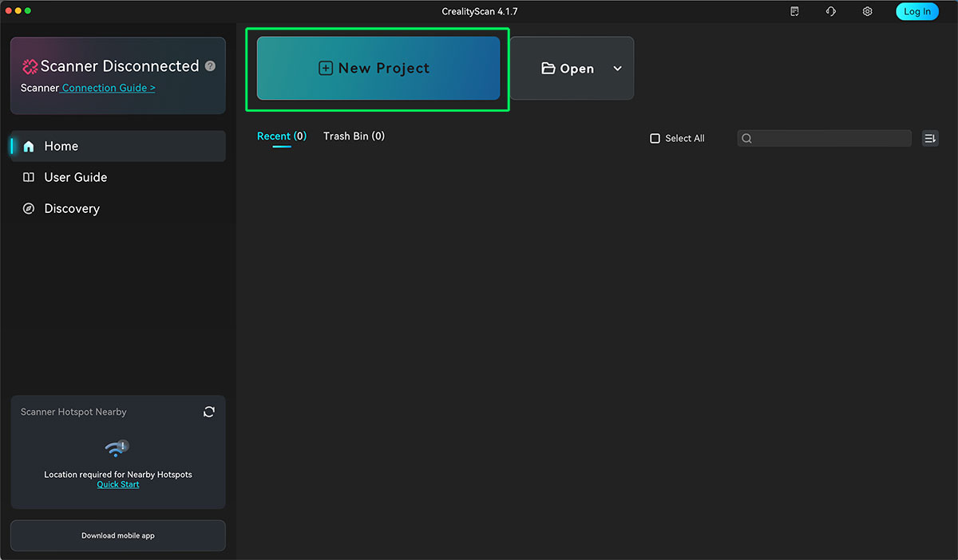Switch to the Trash Bin (0) tab
The image size is (958, 560).
[354, 136]
